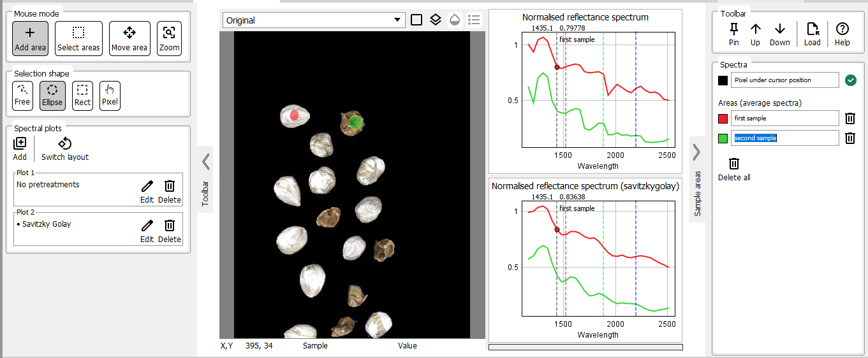Image resolution: width=868 pixels, height=358 pixels.
Task: Collapse the Sample areas panel
Action: [x=696, y=152]
